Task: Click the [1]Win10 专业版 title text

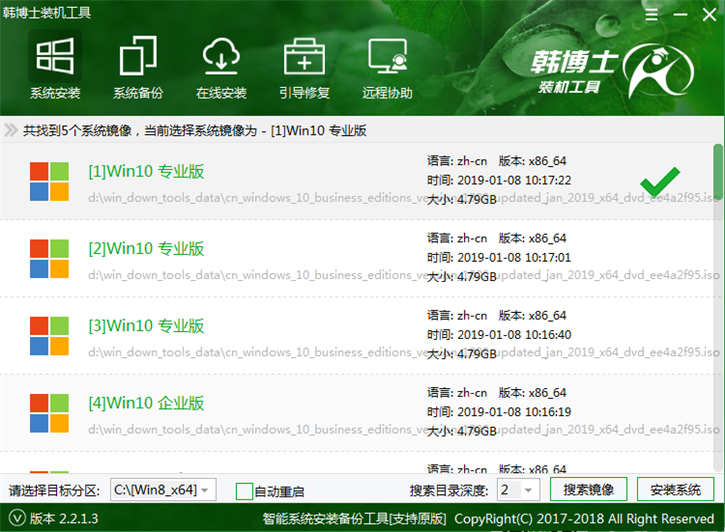Action: pos(146,171)
